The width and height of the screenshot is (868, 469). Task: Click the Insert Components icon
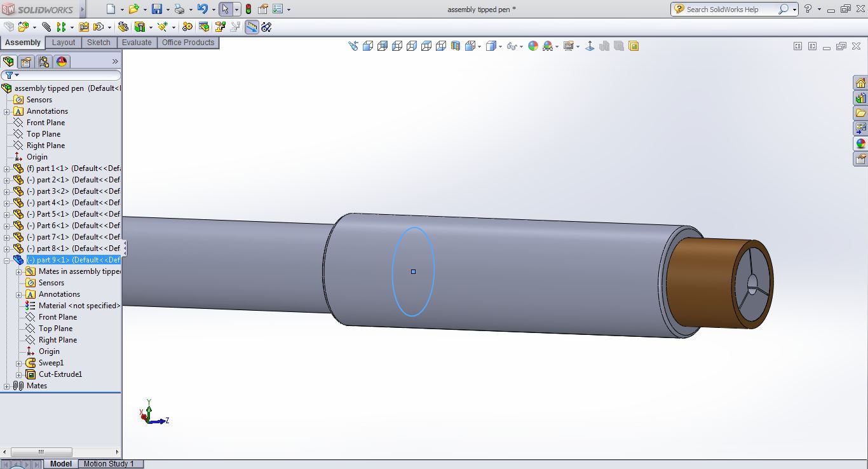[24, 27]
